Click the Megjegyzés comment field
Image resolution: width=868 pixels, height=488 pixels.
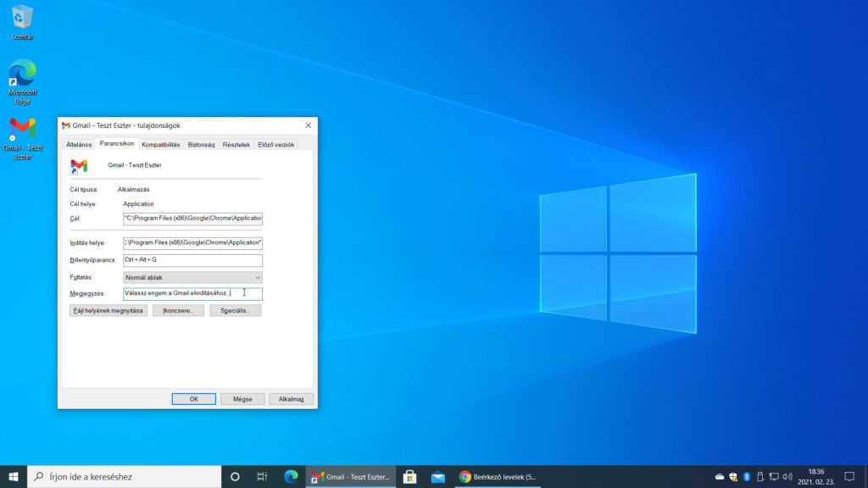(x=192, y=293)
